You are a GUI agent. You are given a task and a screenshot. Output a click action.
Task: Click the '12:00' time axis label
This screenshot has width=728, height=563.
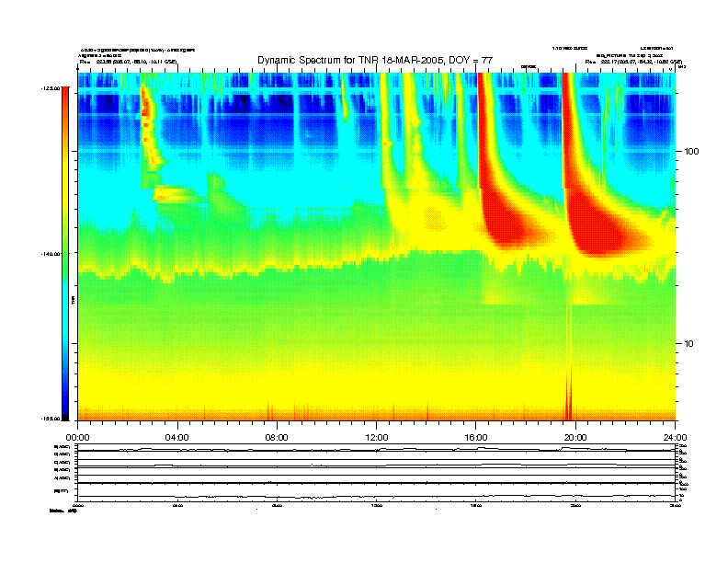377,438
